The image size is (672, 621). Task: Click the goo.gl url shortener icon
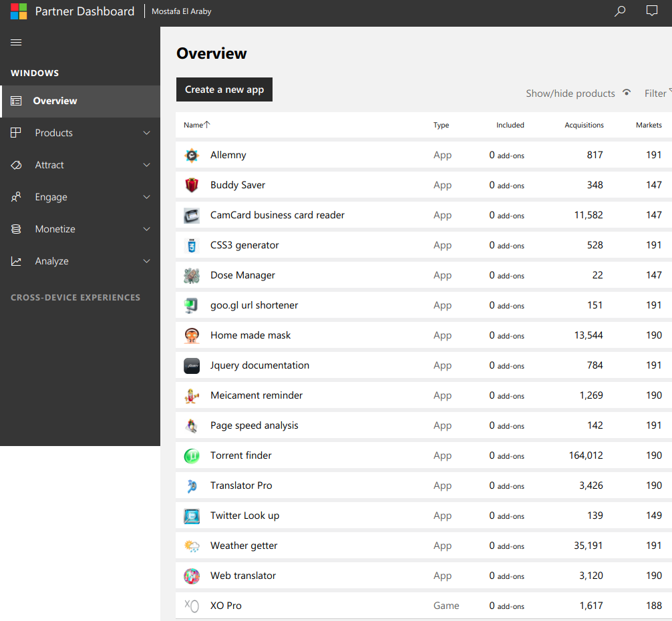(192, 305)
